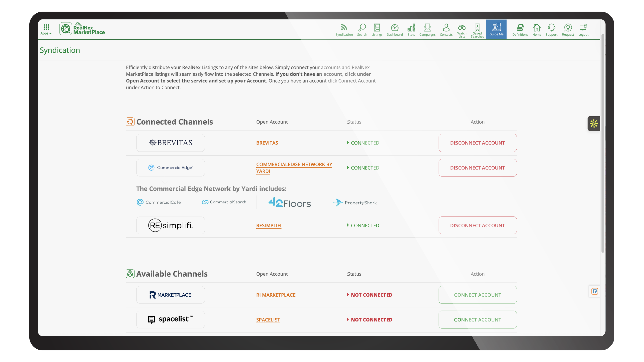The height and width of the screenshot is (362, 644).
Task: Open the BREVITAS account link
Action: (267, 143)
